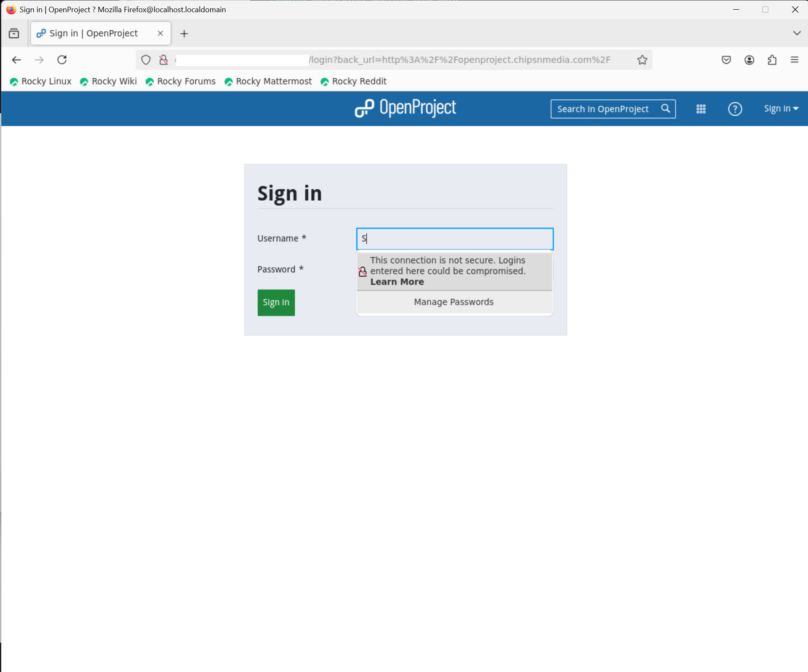Click the insecure warning lock icon in popup
The width and height of the screenshot is (808, 672).
coord(363,271)
